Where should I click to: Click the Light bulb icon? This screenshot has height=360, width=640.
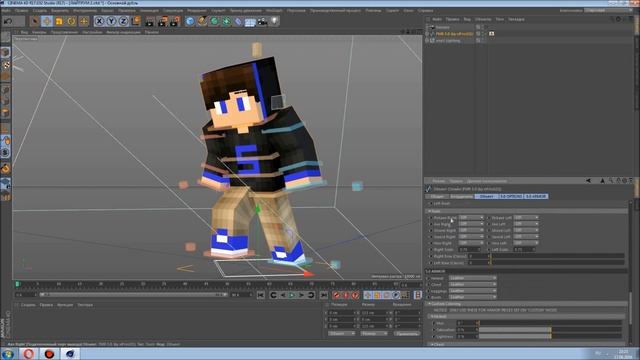click(275, 21)
